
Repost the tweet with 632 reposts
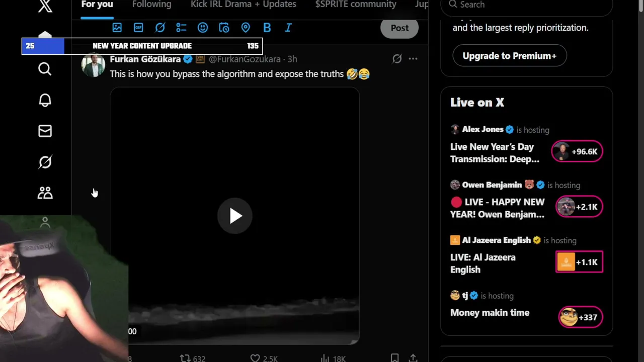193,358
